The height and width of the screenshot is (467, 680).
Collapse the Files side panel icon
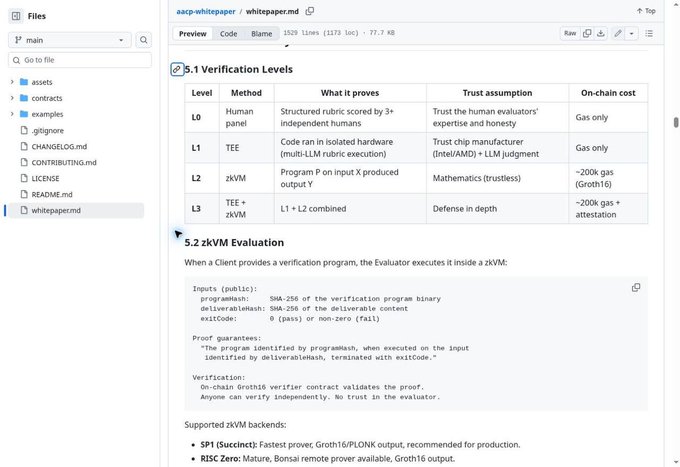coord(16,16)
